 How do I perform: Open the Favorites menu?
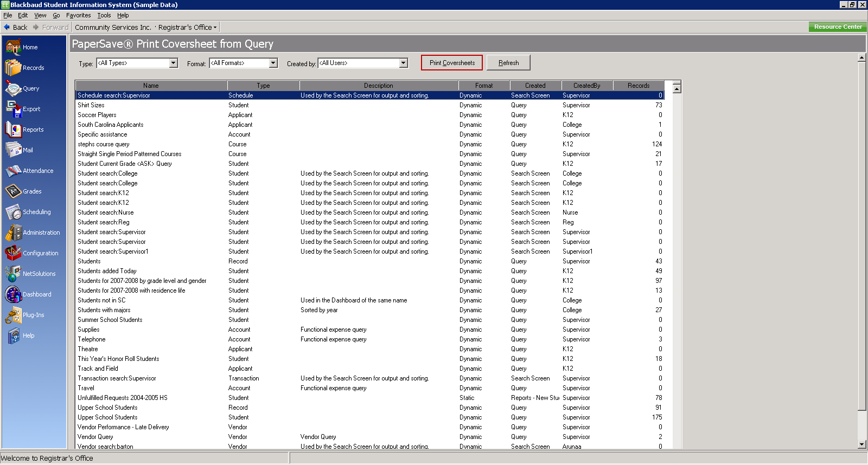(x=79, y=15)
